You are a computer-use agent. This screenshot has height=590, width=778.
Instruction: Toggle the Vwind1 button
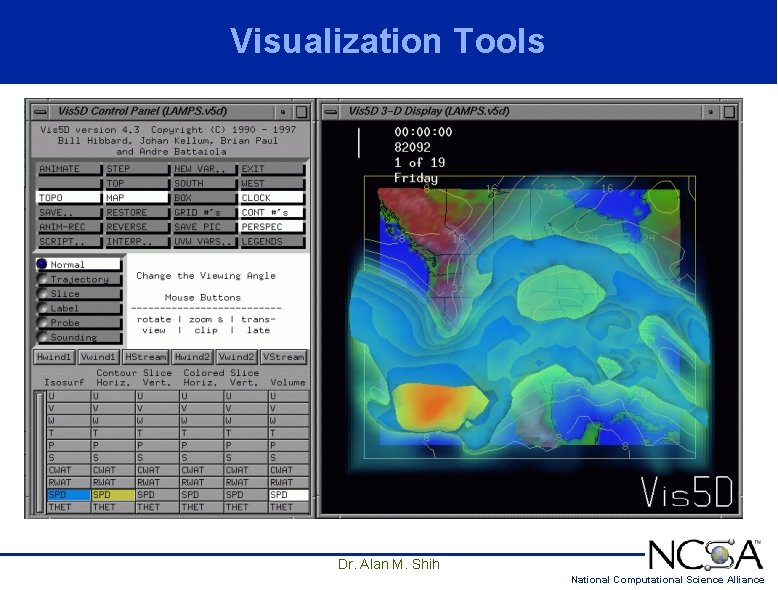click(x=98, y=357)
